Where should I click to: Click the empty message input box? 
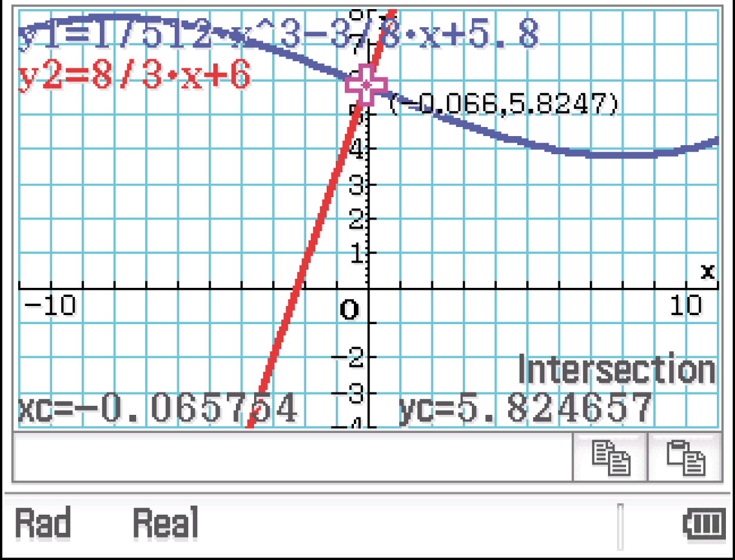293,457
